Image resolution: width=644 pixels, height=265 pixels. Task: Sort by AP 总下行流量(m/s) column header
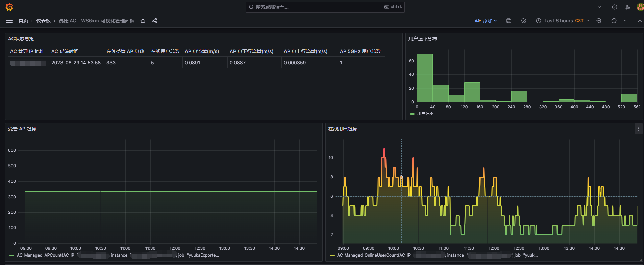pos(252,51)
